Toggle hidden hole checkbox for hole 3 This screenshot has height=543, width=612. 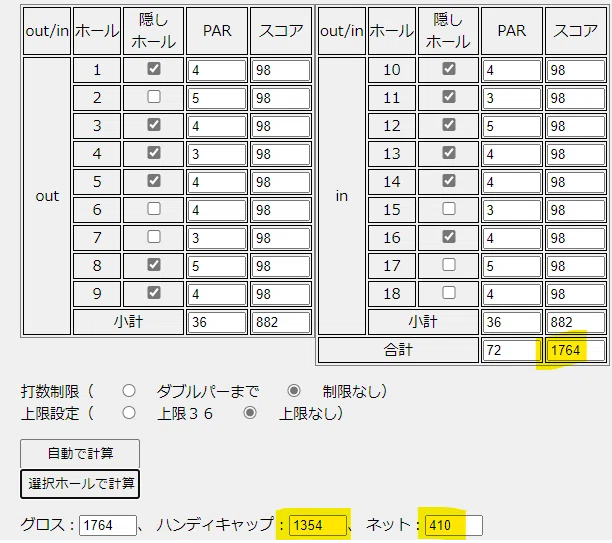click(154, 125)
